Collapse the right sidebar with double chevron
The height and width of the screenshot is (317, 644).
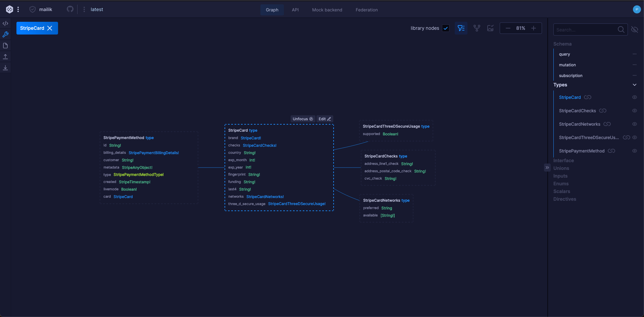[547, 168]
